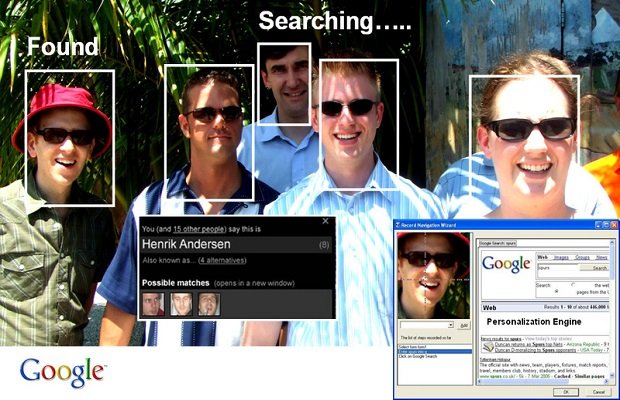Viewport: 620px width, 400px height.
Task: Open the Tottenham Hotspur result link
Action: click(495, 360)
